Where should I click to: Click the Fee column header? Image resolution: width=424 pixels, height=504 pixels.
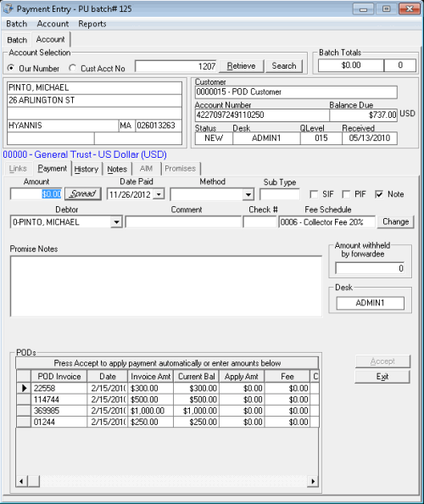pyautogui.click(x=287, y=377)
